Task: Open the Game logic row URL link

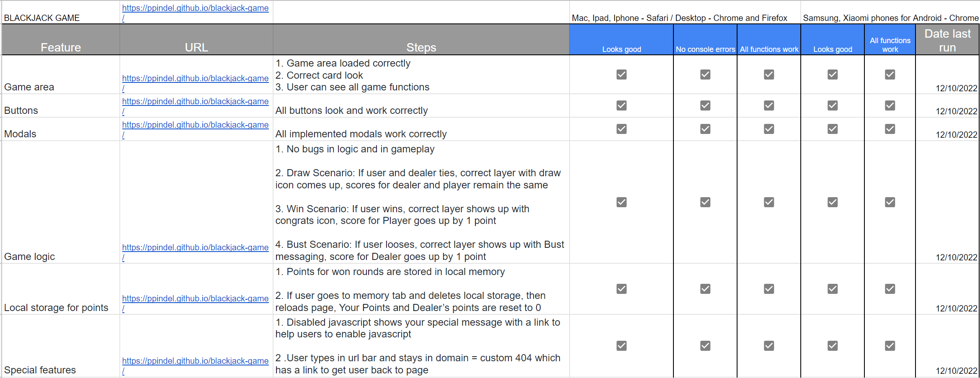Action: tap(195, 247)
